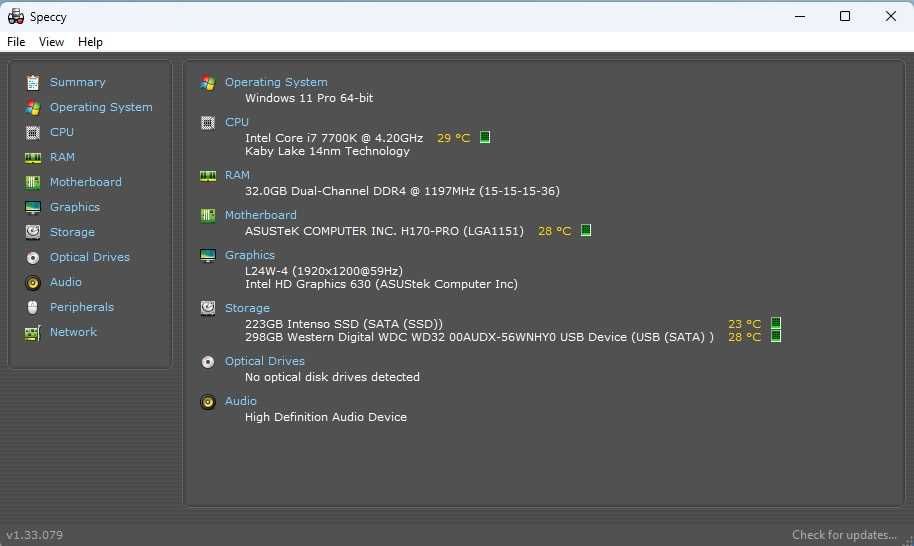Screen dimensions: 914x546
Task: Click the text Kaby Lake 14nm Technology
Action: 327,152
